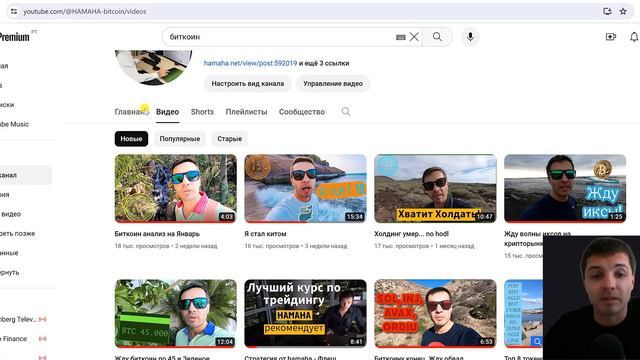Click the YouTube Music sidebar item

(15, 124)
